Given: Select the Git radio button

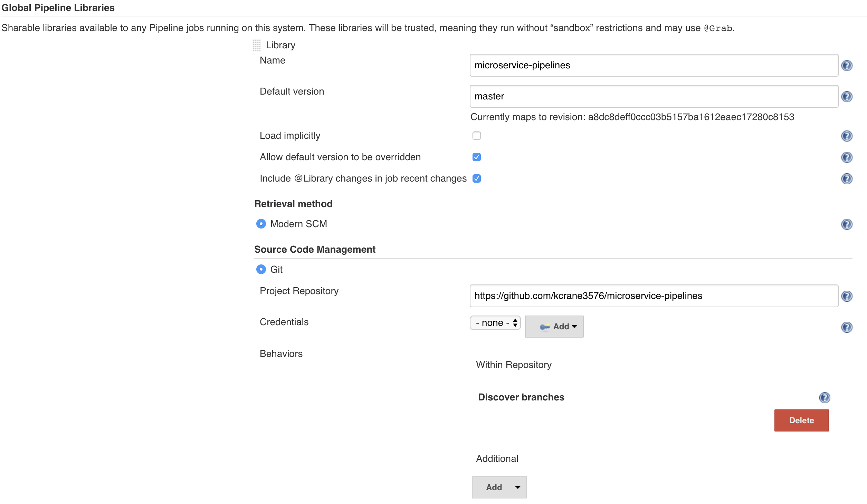Looking at the screenshot, I should (x=261, y=269).
